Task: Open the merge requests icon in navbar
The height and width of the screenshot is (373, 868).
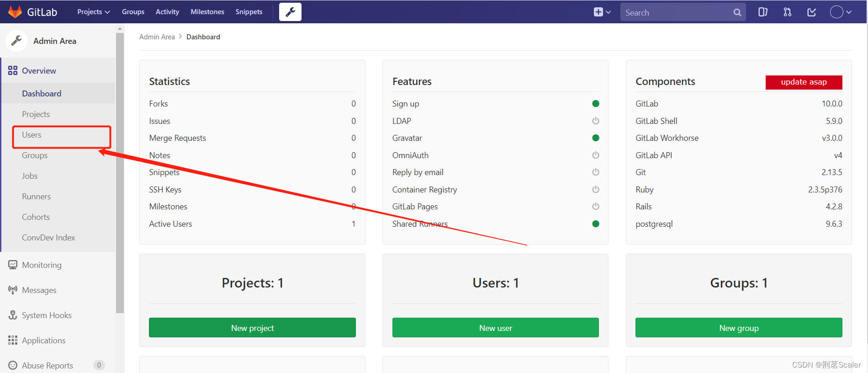Action: click(x=787, y=12)
